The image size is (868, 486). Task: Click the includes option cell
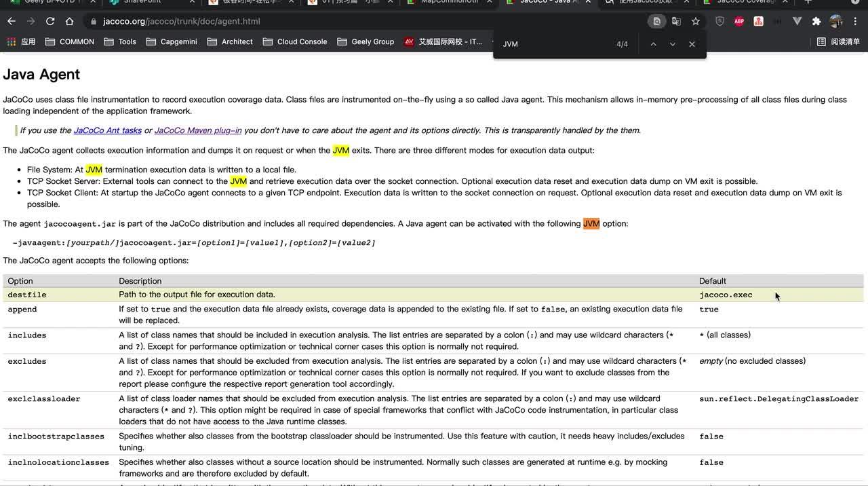[x=27, y=335]
